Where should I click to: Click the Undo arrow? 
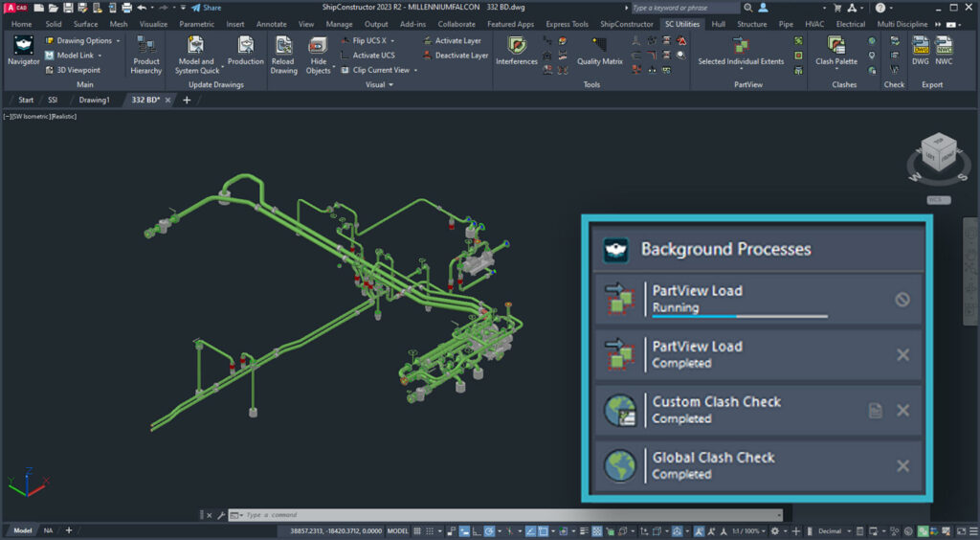(142, 8)
